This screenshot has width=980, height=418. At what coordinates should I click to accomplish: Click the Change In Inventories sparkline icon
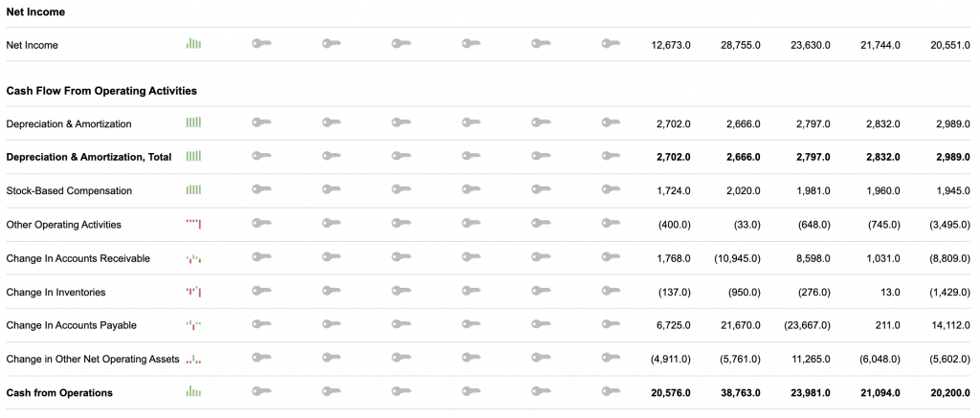[193, 291]
